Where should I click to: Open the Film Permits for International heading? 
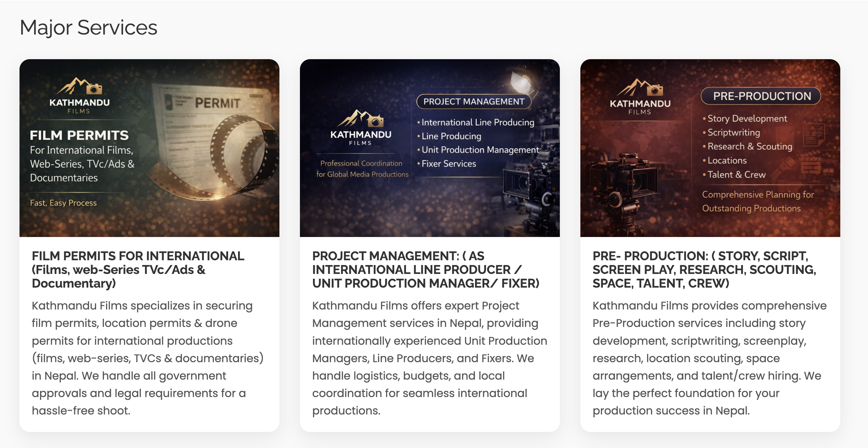138,269
